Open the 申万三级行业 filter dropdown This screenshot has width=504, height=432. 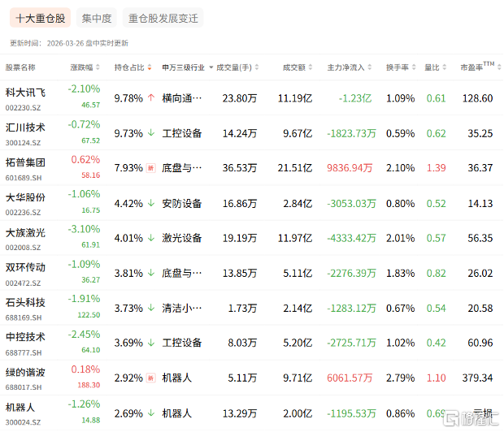click(211, 67)
